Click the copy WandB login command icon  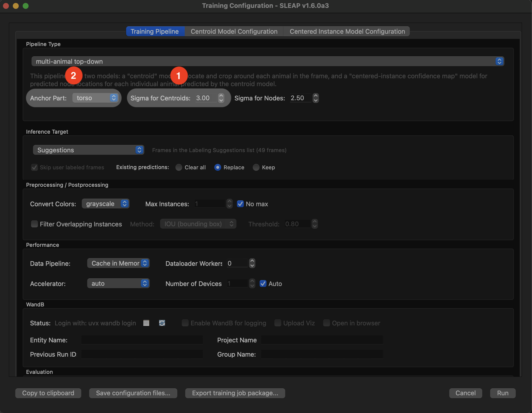(146, 323)
